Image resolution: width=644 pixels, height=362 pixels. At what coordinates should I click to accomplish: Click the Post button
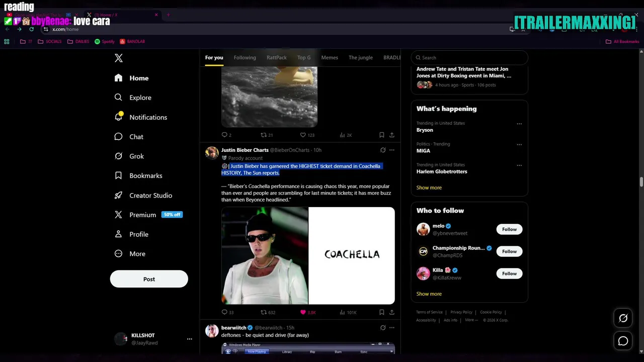click(149, 279)
